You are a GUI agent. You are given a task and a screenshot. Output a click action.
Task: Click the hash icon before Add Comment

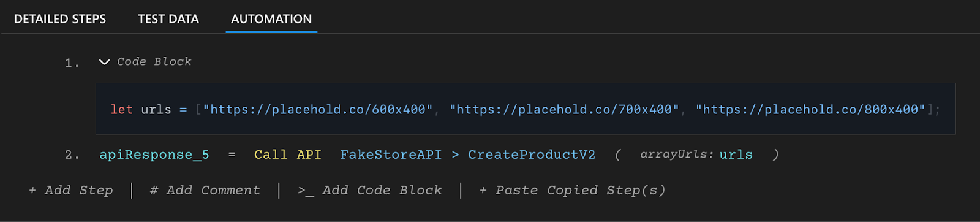pyautogui.click(x=154, y=191)
